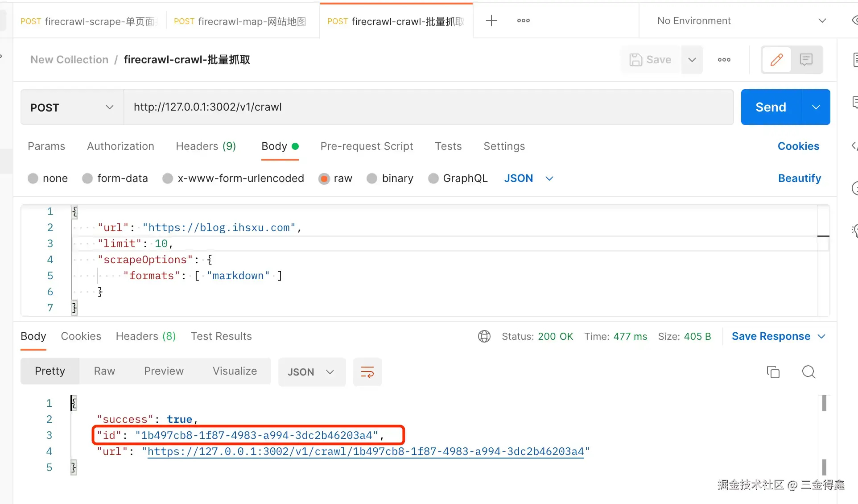Screen dimensions: 858x504
Task: Click the response body vertical scrollbar
Action: click(x=824, y=403)
